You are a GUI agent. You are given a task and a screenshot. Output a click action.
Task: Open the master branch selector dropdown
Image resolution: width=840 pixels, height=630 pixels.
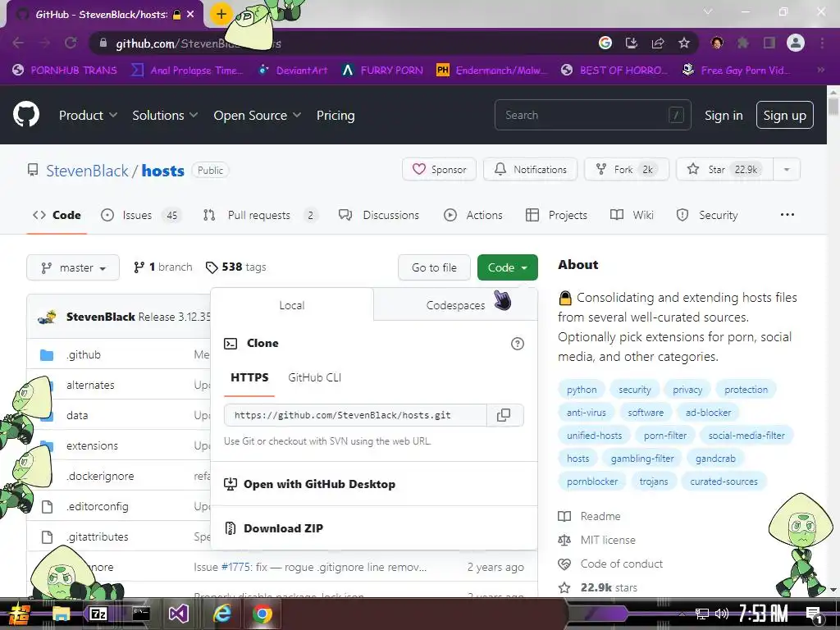tap(73, 267)
